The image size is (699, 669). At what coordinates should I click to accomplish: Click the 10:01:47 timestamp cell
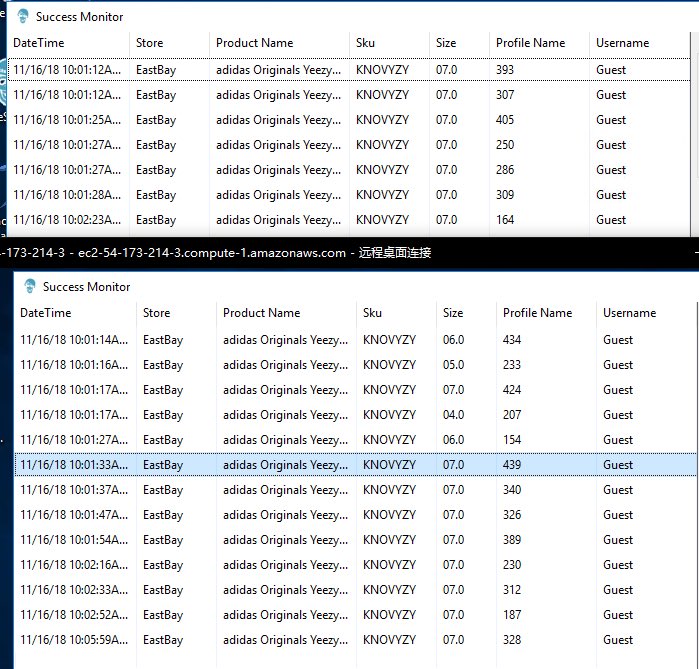click(74, 515)
